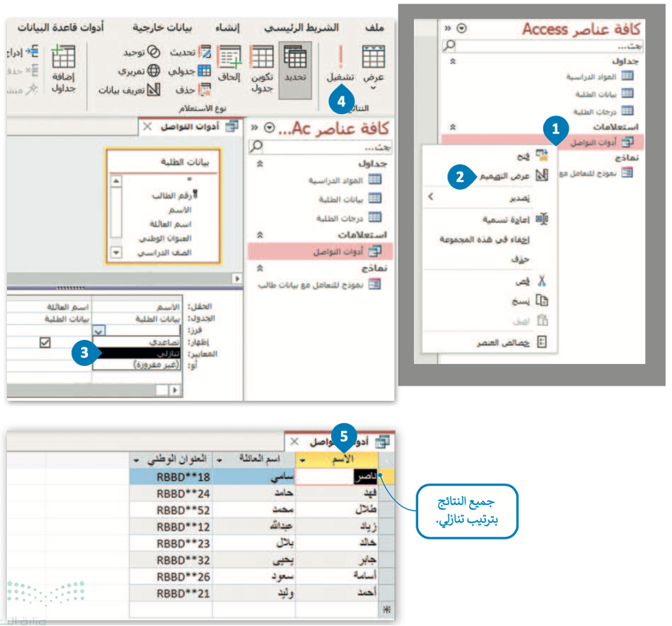
Task: Open the ملف tab
Action: click(374, 28)
